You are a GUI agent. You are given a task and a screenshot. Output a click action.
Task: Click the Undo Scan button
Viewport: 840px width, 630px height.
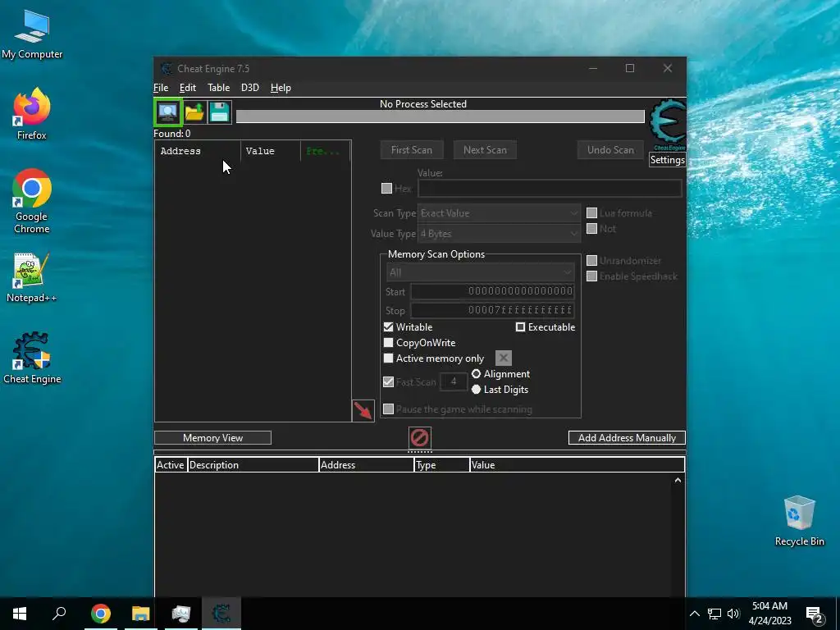pos(610,150)
